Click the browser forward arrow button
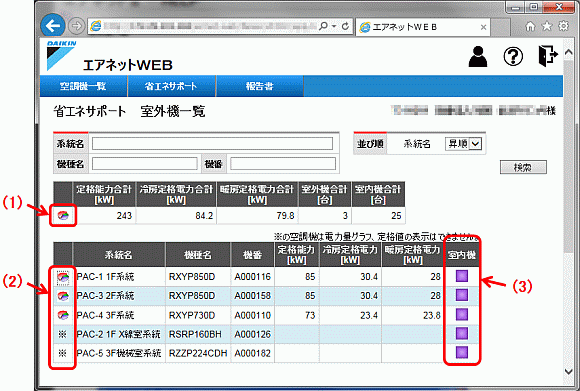Image resolution: width=580 pixels, height=391 pixels. pos(77,26)
